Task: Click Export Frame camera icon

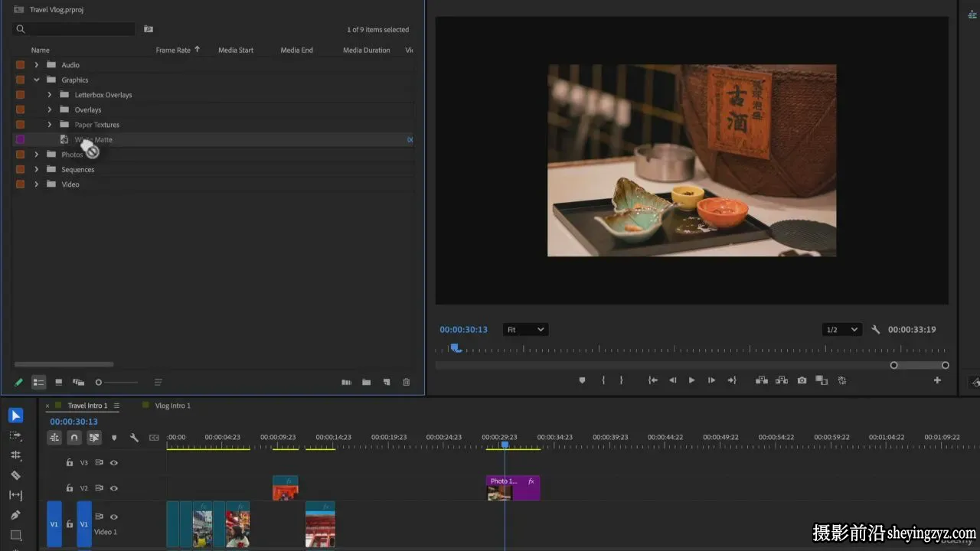Action: [802, 380]
